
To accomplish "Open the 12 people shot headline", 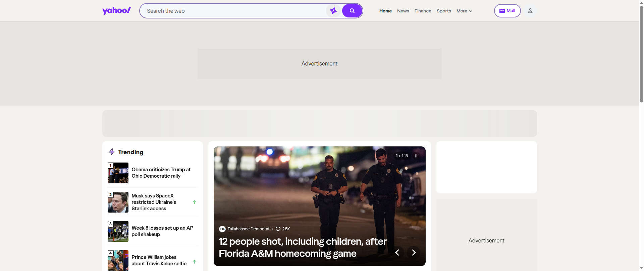I will point(303,247).
